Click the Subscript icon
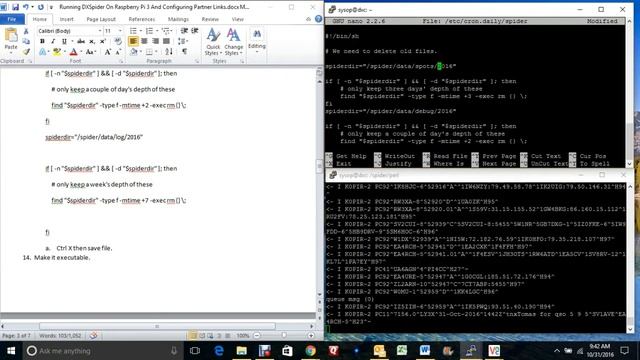 92,41
